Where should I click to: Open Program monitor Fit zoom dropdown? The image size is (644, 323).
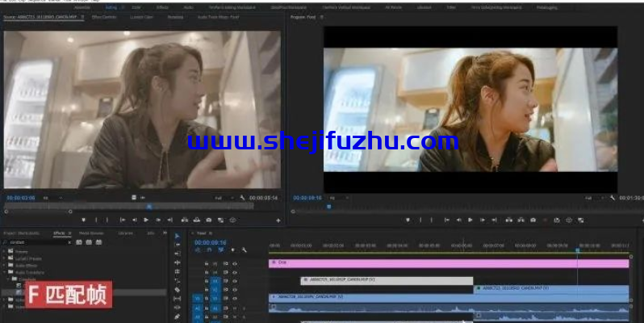point(339,198)
